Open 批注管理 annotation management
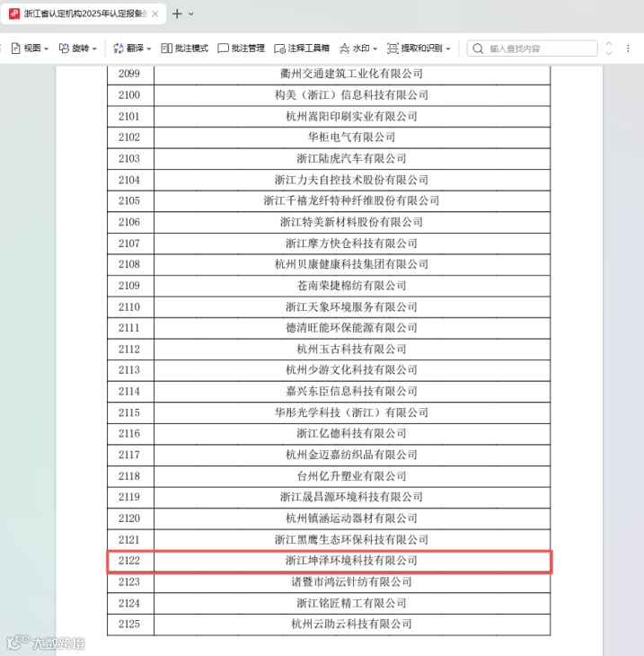 (x=241, y=49)
